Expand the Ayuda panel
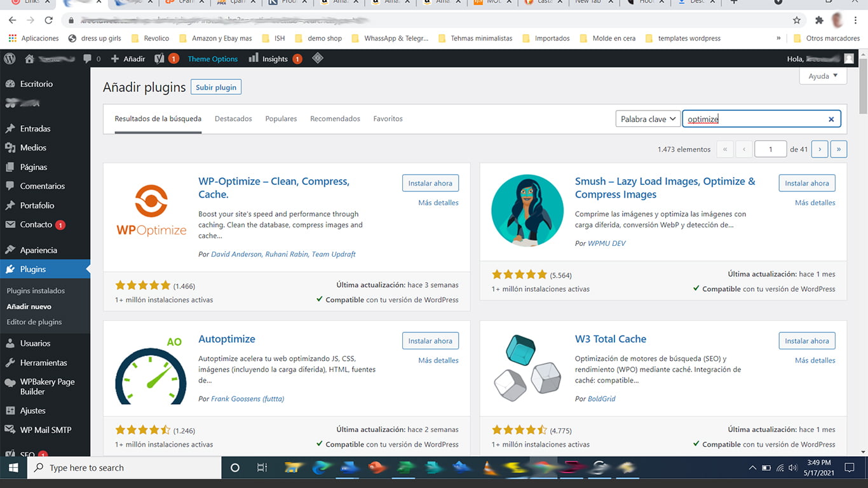 click(x=822, y=76)
